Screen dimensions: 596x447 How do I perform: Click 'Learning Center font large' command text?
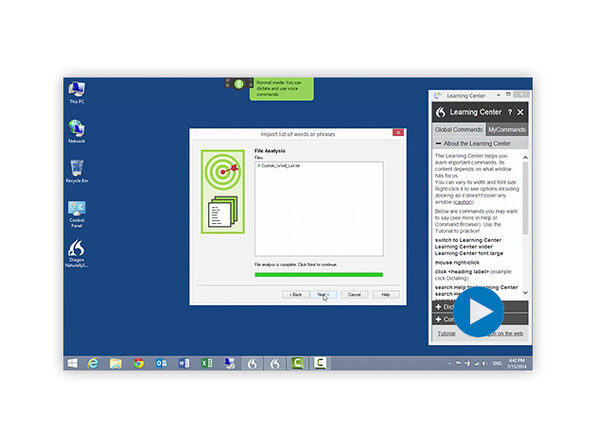[469, 253]
